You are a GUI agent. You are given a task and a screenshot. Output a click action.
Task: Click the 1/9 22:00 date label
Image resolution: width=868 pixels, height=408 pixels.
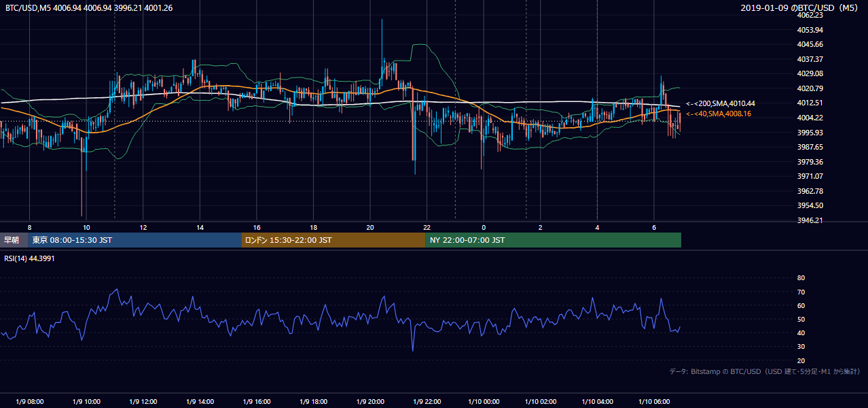coord(427,401)
